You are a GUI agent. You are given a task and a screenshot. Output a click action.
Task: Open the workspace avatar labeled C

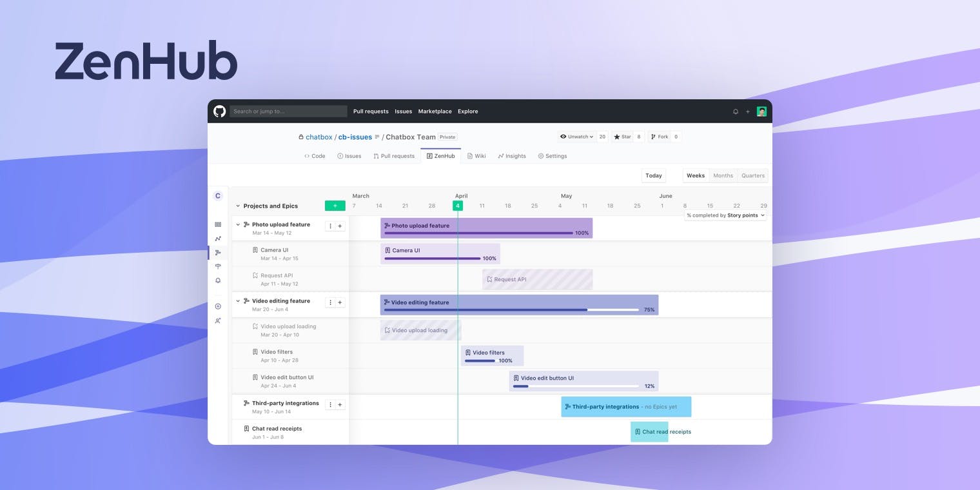click(218, 196)
